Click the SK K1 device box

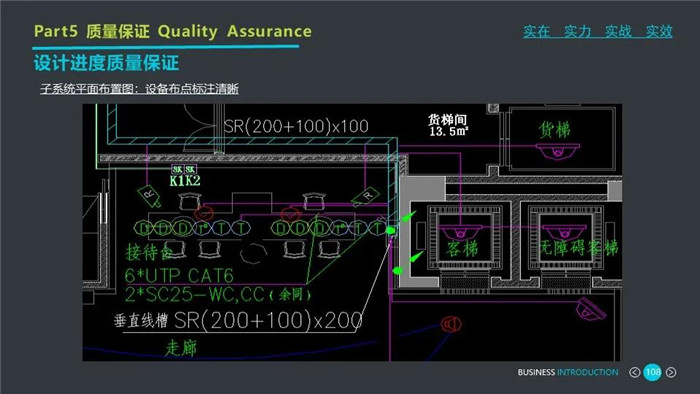(177, 169)
